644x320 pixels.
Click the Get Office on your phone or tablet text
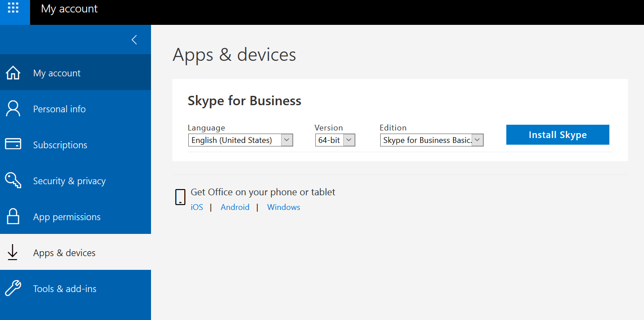263,192
